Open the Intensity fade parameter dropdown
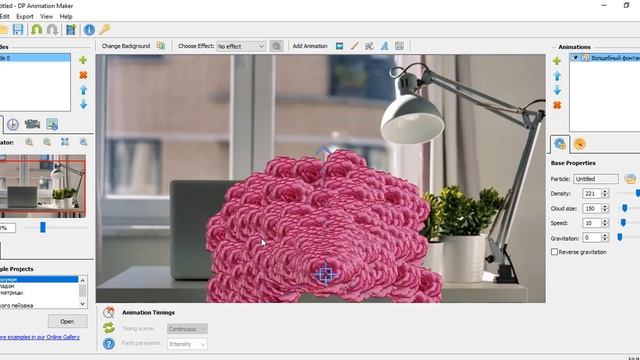Viewport: 640px width, 360px height. 187,344
